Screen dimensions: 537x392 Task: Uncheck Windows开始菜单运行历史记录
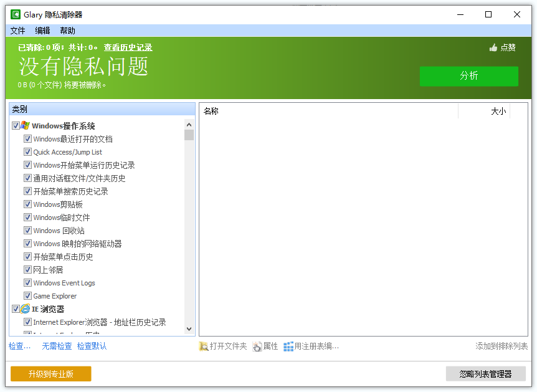pyautogui.click(x=28, y=165)
